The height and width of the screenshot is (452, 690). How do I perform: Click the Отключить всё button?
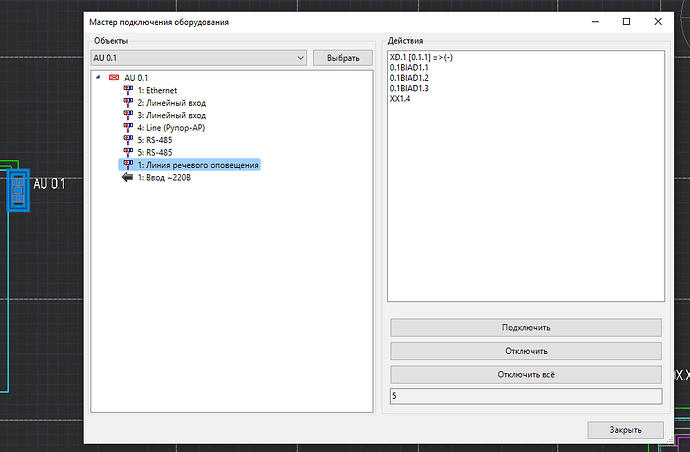(x=525, y=374)
